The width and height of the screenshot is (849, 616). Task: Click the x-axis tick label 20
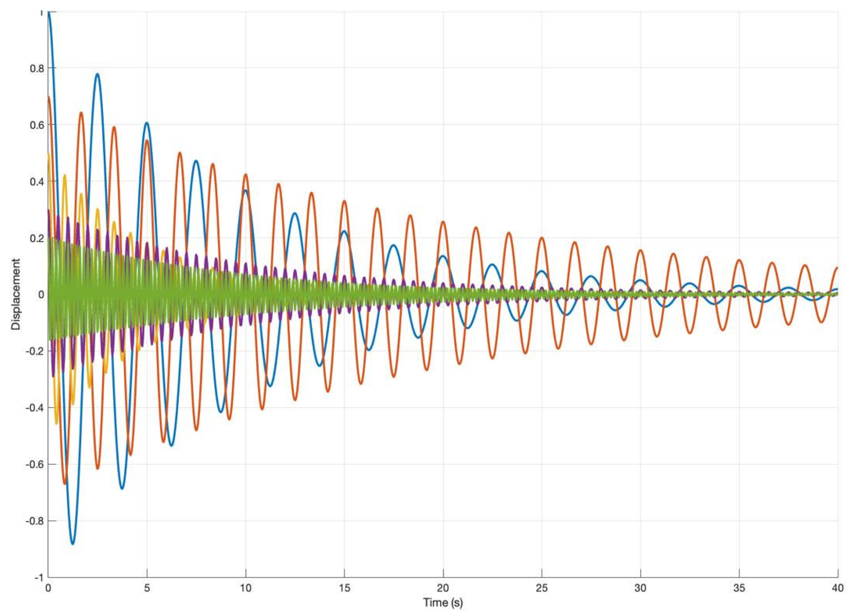(443, 588)
